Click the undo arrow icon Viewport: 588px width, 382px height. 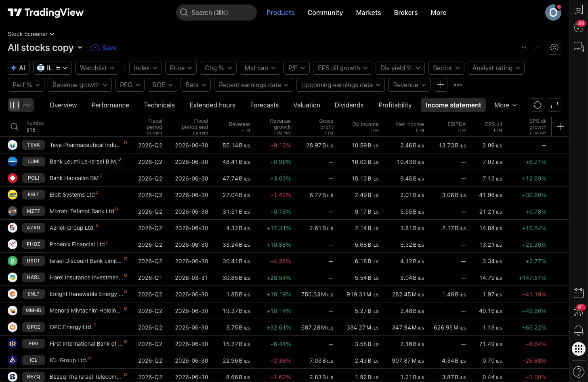[x=524, y=48]
